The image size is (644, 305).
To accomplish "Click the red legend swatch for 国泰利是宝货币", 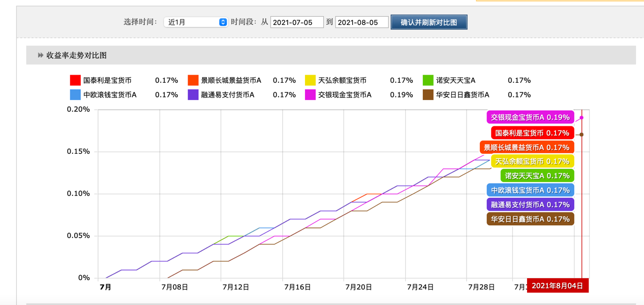I will coord(74,80).
